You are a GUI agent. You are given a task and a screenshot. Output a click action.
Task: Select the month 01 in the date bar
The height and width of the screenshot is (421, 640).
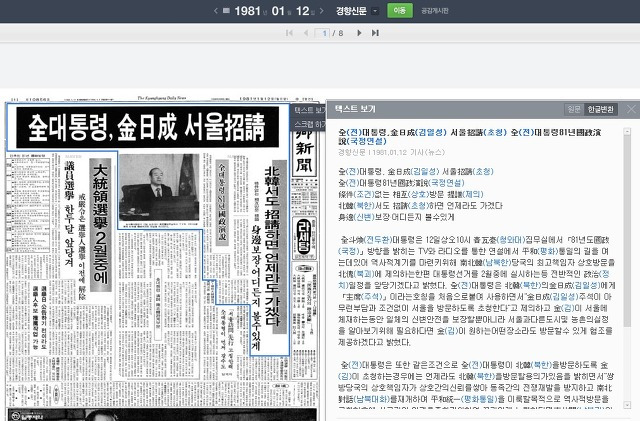(278, 11)
